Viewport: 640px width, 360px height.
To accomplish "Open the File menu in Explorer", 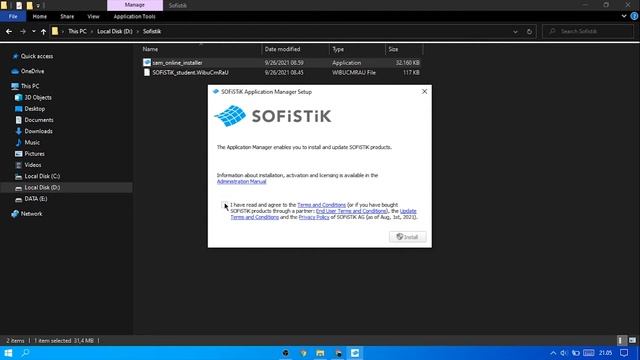I will 13,16.
